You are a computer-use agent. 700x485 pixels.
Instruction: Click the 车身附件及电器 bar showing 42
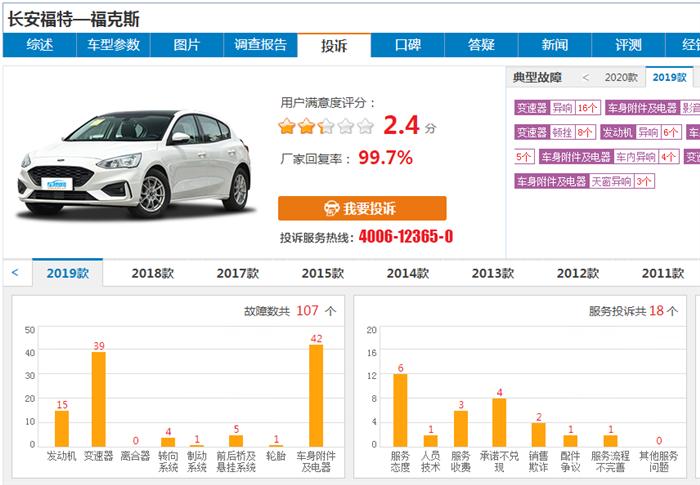point(316,396)
